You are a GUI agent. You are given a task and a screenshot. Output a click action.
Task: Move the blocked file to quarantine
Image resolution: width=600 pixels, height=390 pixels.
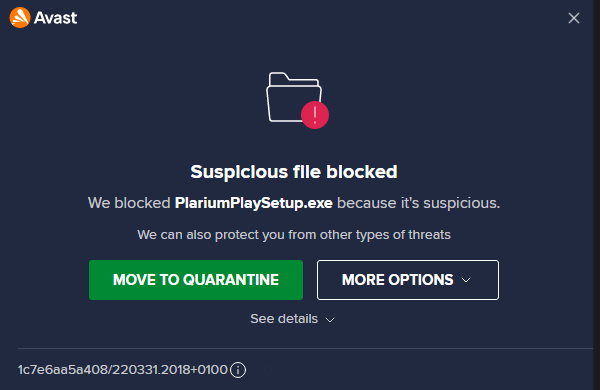pos(196,280)
